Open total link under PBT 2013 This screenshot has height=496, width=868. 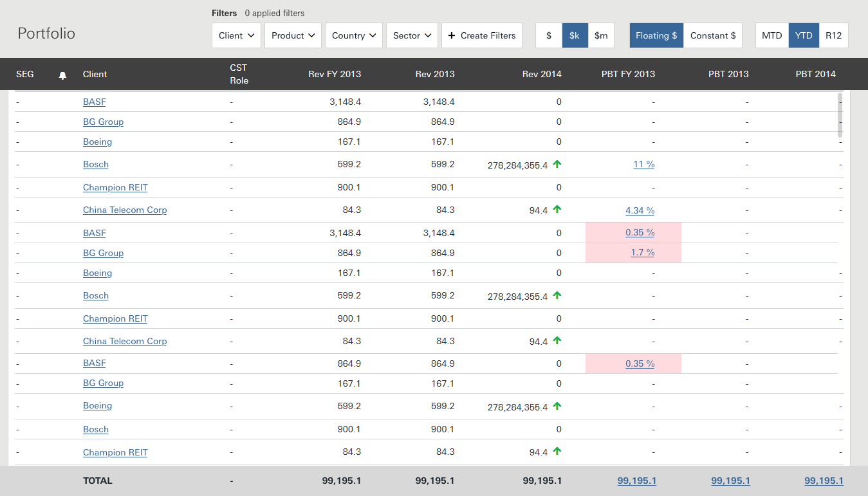(730, 481)
